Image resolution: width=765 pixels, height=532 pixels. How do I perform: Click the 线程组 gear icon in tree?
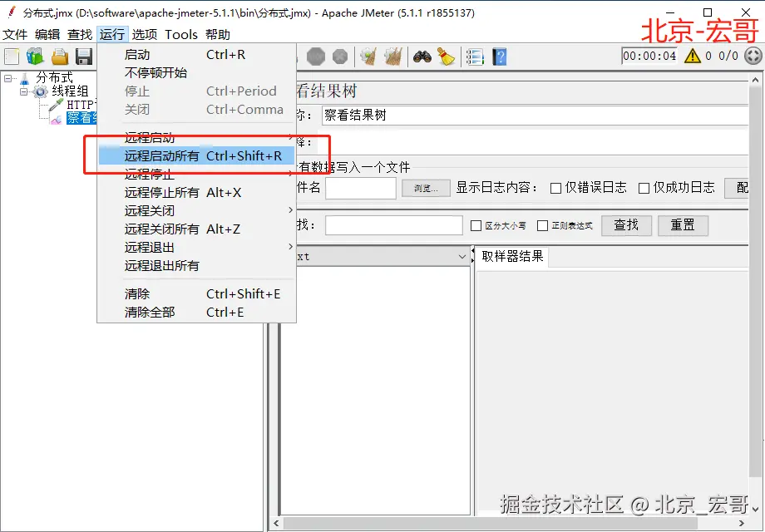(x=40, y=91)
